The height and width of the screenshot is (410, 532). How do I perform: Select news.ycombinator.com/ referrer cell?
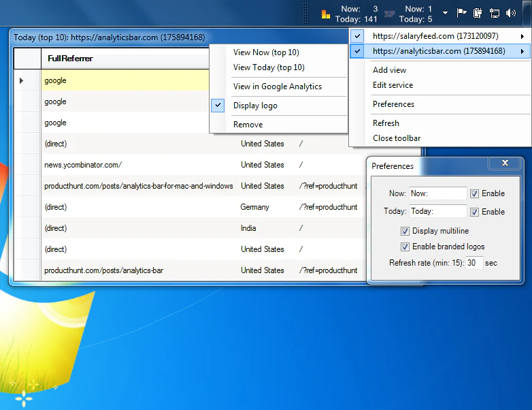[x=139, y=165]
